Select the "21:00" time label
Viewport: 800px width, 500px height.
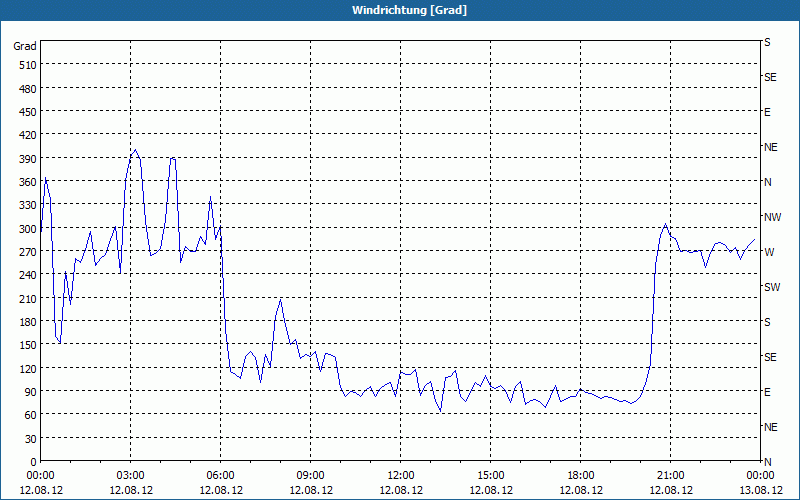(670, 476)
